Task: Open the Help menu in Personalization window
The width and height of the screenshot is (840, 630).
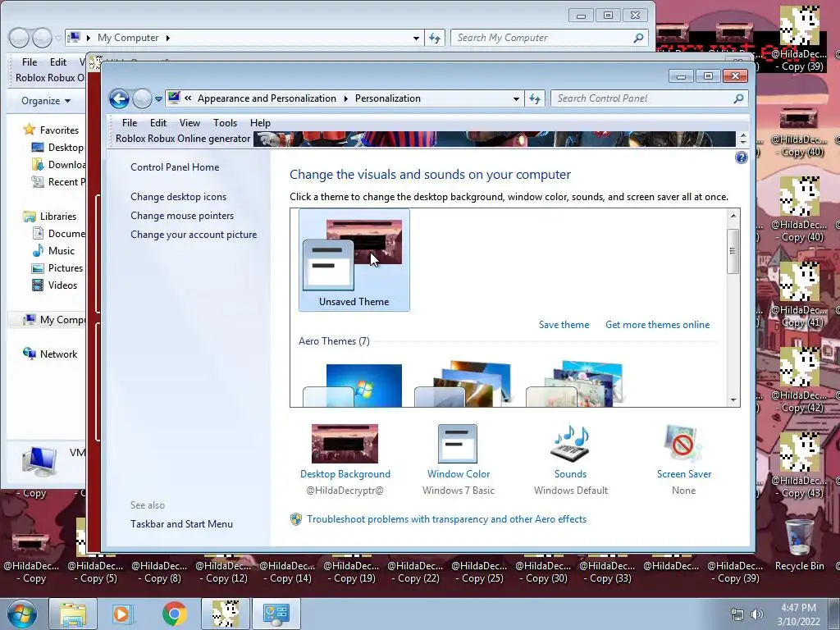Action: pyautogui.click(x=260, y=123)
